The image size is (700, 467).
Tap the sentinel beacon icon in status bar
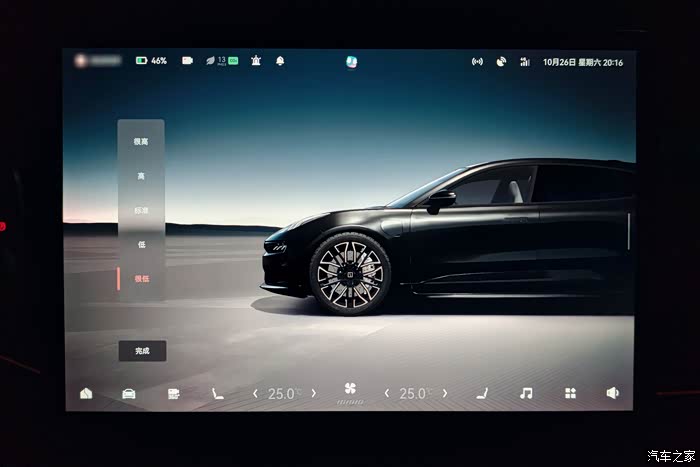pos(256,60)
